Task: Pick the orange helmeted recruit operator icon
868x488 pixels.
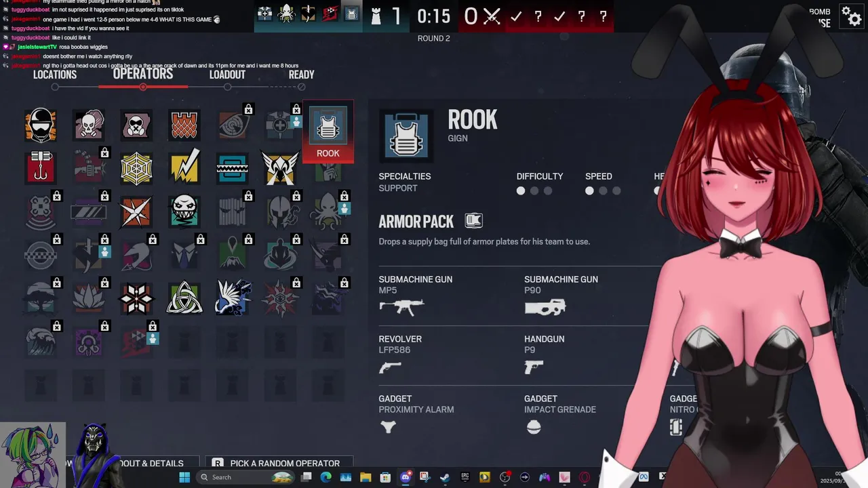Action: 41,125
